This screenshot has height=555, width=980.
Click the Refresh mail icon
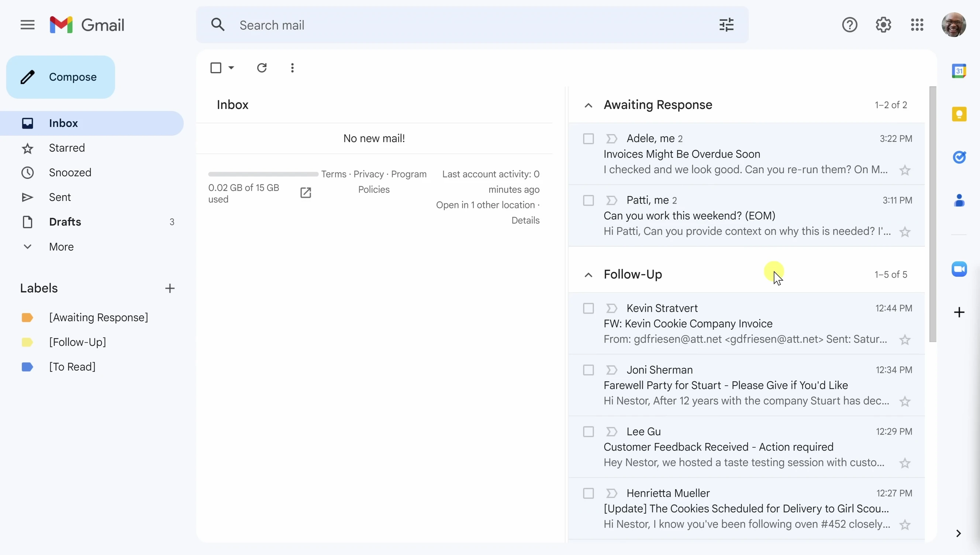(x=262, y=68)
